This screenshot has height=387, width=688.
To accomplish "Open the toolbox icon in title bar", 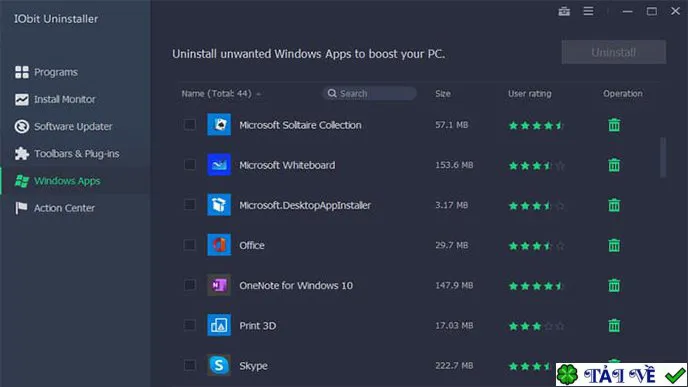I will [x=564, y=11].
